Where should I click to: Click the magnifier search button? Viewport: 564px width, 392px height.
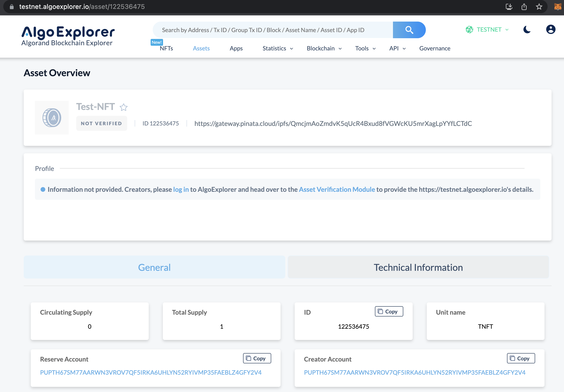tap(409, 30)
